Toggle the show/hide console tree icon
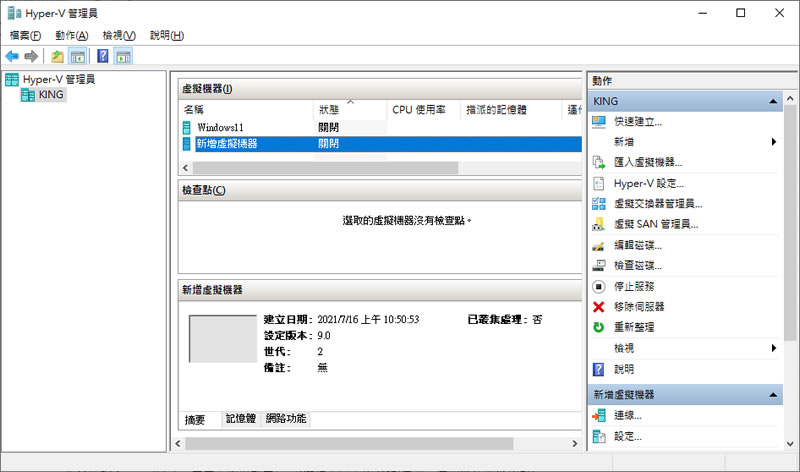Image resolution: width=800 pixels, height=472 pixels. pyautogui.click(x=78, y=56)
